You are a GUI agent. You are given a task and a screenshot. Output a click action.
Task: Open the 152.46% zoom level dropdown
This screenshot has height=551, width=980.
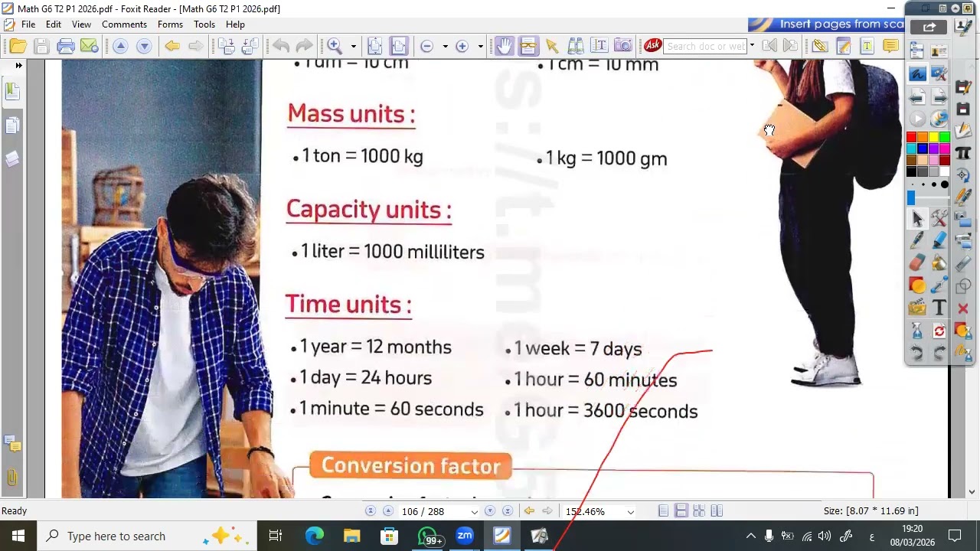coord(630,511)
